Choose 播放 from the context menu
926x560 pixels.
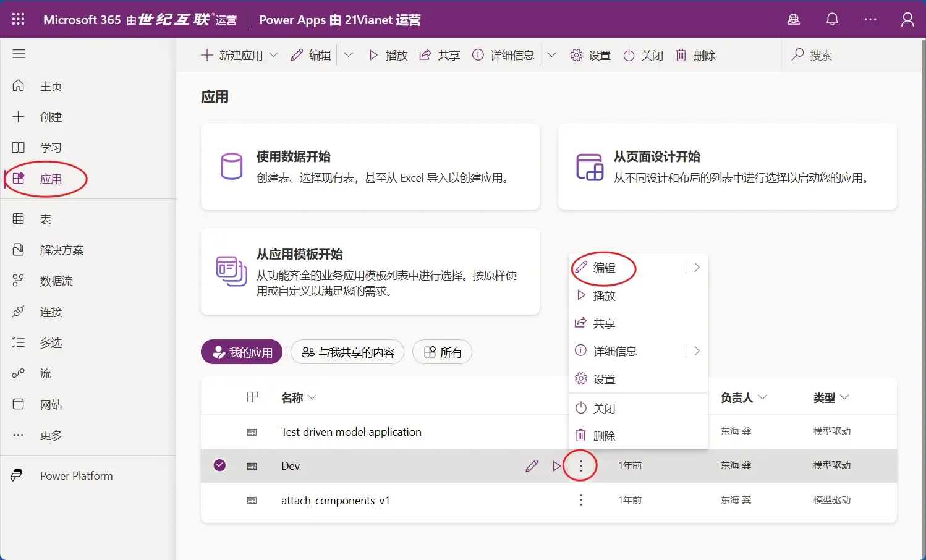click(x=605, y=295)
